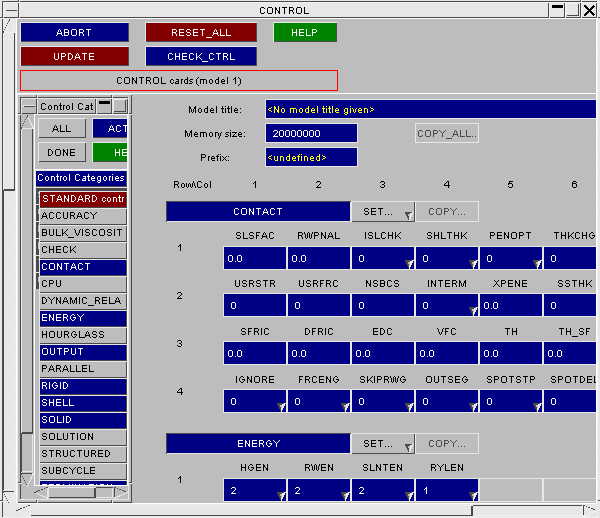Image resolution: width=600 pixels, height=518 pixels.
Task: Toggle the PARALLEL control category
Action: [x=82, y=369]
